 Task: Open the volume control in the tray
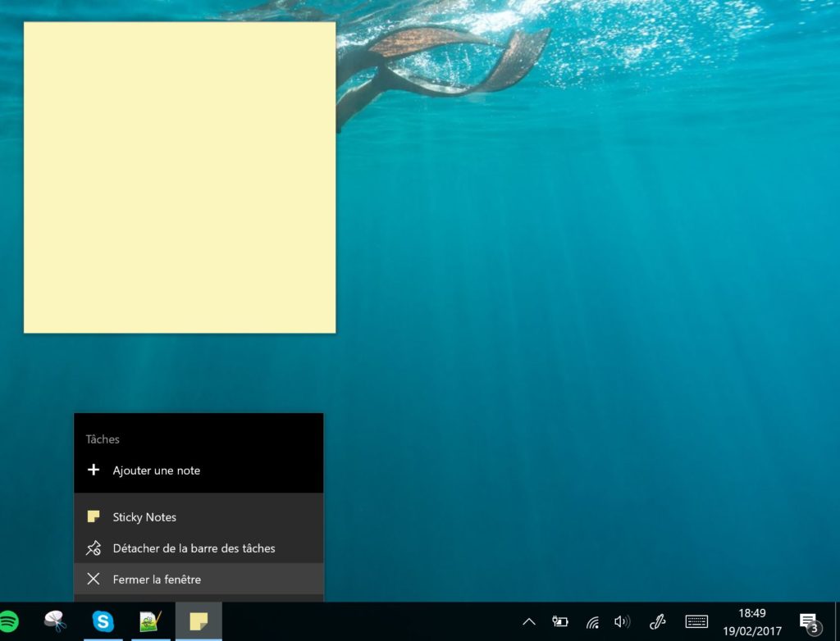pyautogui.click(x=622, y=622)
